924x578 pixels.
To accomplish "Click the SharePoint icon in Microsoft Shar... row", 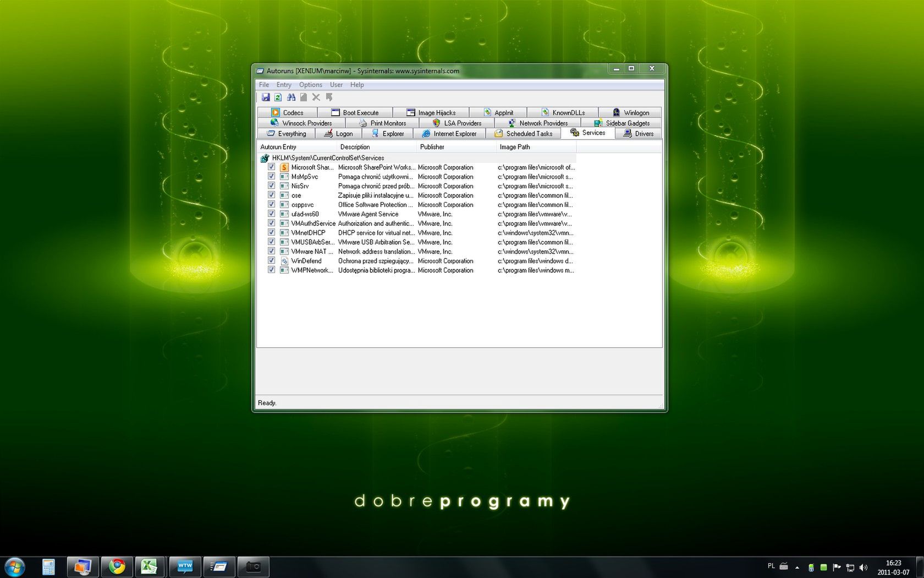I will pyautogui.click(x=284, y=167).
